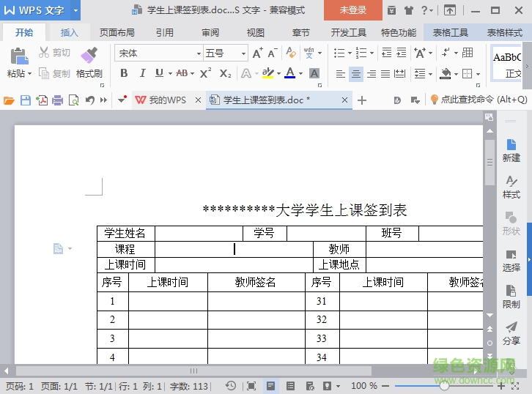The height and width of the screenshot is (394, 532).
Task: Expand the bullet list dropdown arrow
Action: tap(350, 53)
